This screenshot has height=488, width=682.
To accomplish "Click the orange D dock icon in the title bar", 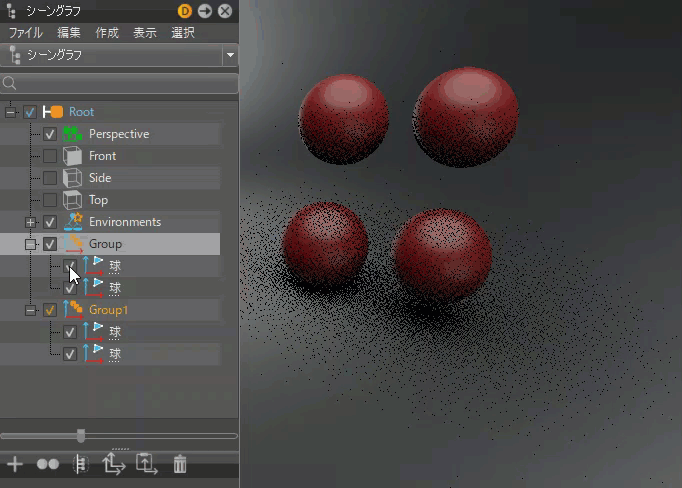I will (185, 11).
